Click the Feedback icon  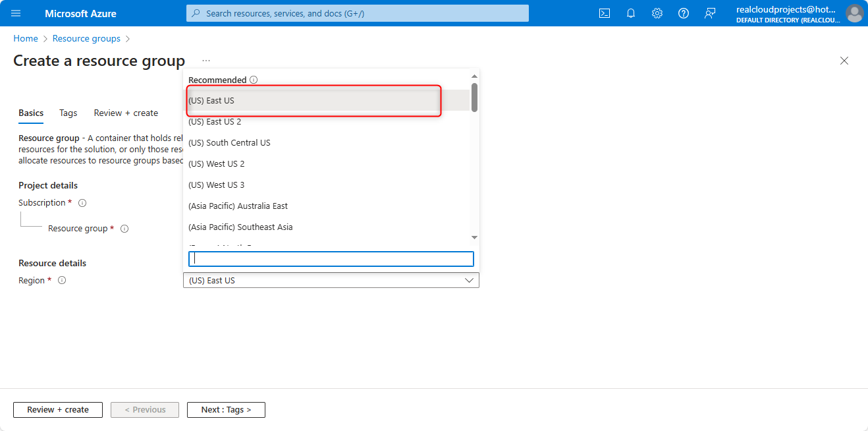pyautogui.click(x=710, y=13)
